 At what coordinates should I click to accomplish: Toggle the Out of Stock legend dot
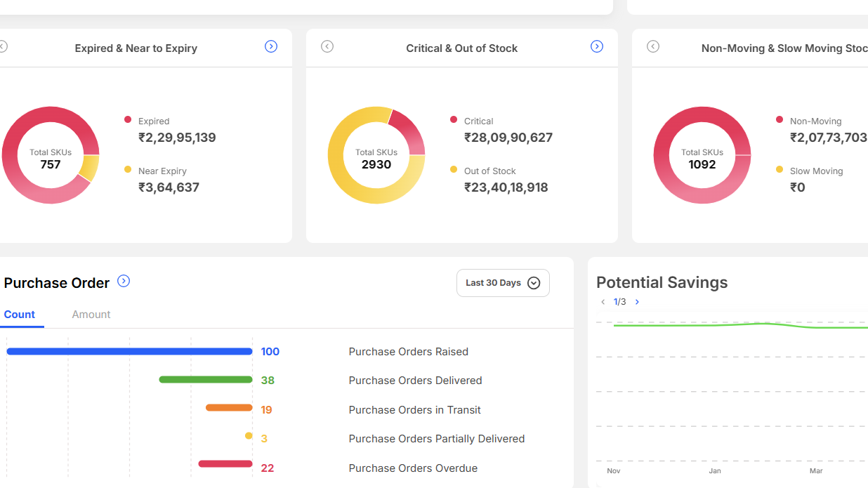[x=454, y=169]
